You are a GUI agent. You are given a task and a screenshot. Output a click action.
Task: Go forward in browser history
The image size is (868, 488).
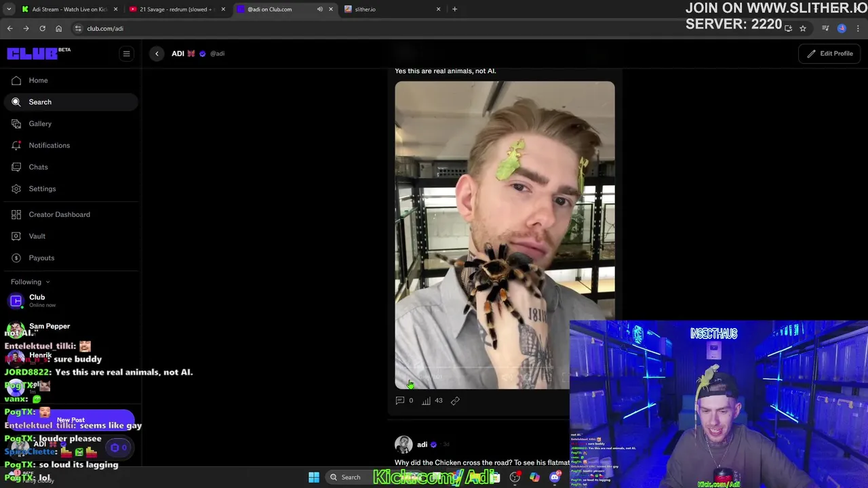pos(26,28)
